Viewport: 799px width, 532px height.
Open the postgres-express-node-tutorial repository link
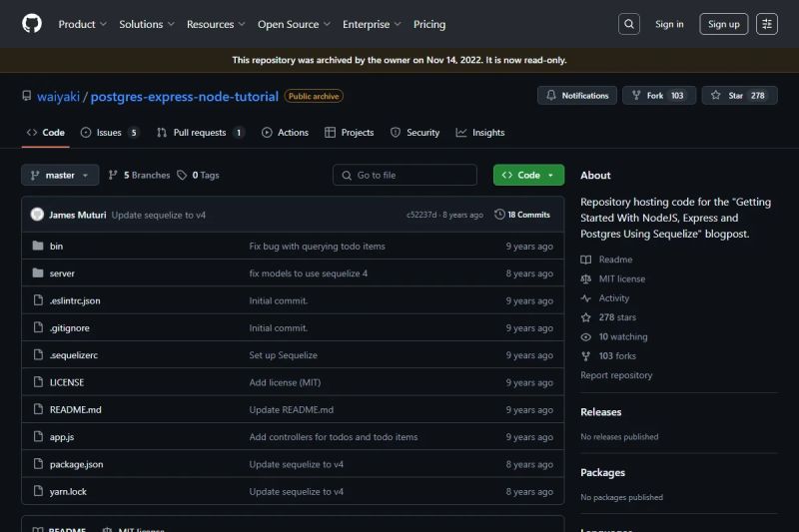tap(185, 96)
